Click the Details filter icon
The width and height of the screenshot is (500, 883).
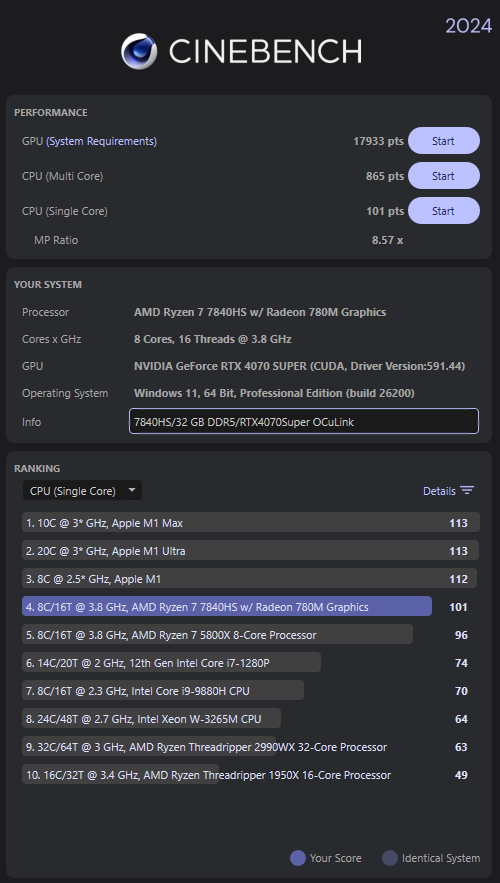(x=467, y=490)
